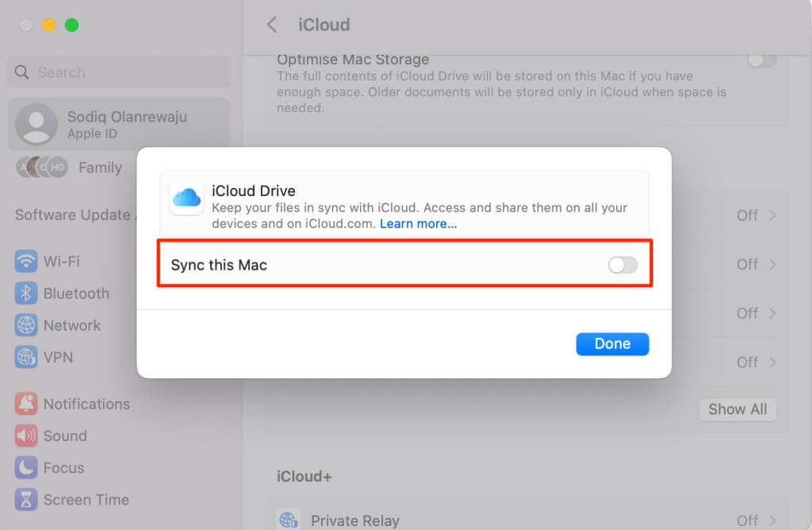Toggle the Optimise Mac Storage switch
The image size is (812, 530).
click(x=762, y=60)
